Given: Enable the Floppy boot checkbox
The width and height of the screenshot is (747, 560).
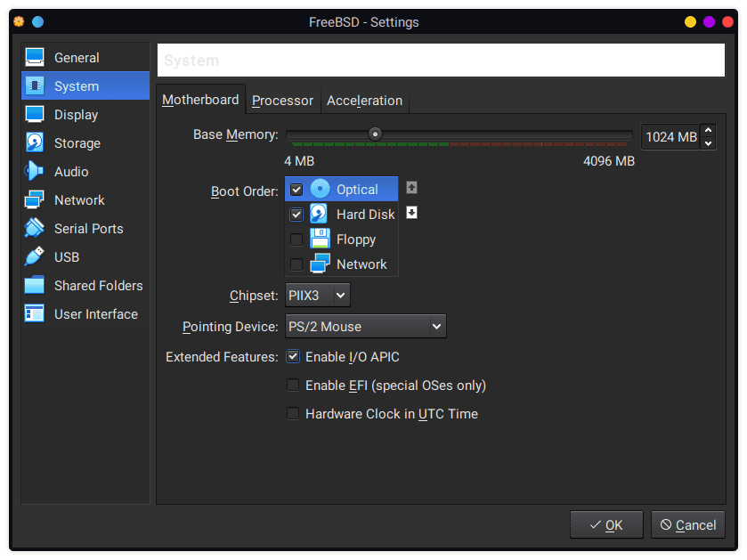Looking at the screenshot, I should (296, 239).
